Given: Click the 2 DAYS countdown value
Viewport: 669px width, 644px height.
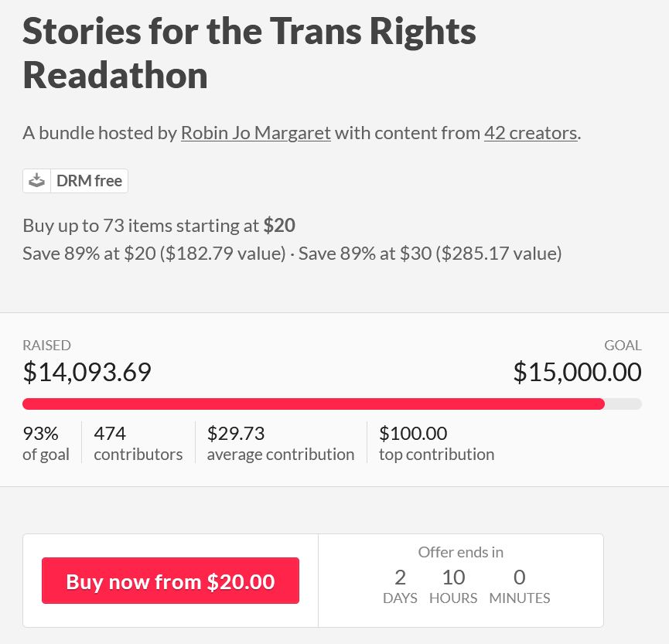Looking at the screenshot, I should pos(400,584).
